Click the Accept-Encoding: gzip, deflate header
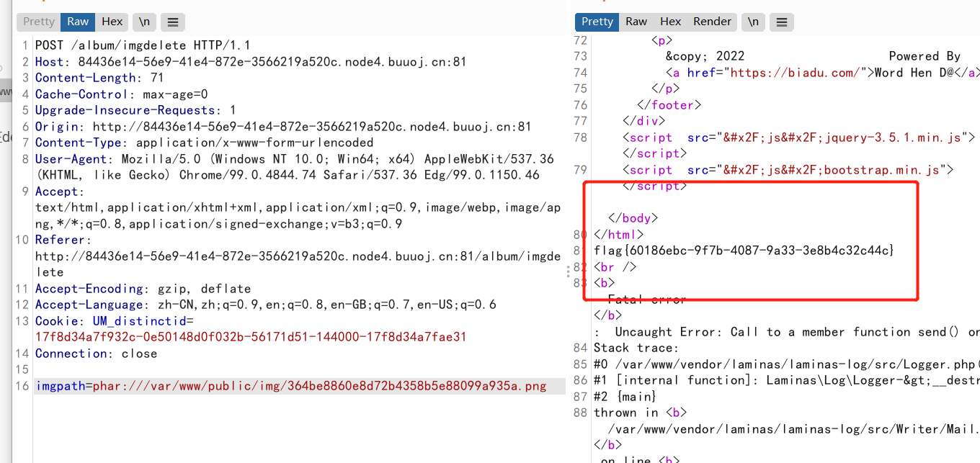Image resolution: width=980 pixels, height=463 pixels. tap(143, 289)
